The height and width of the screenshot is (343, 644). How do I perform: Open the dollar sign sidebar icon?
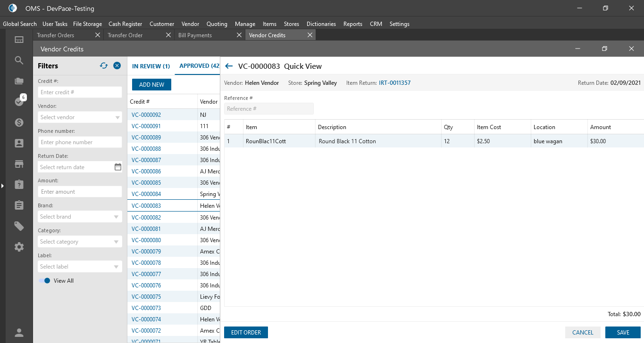tap(19, 122)
